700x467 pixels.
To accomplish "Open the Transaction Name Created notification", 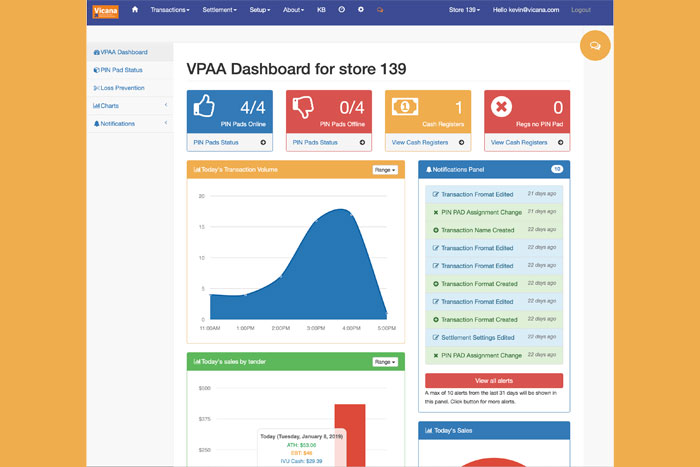I will click(494, 230).
